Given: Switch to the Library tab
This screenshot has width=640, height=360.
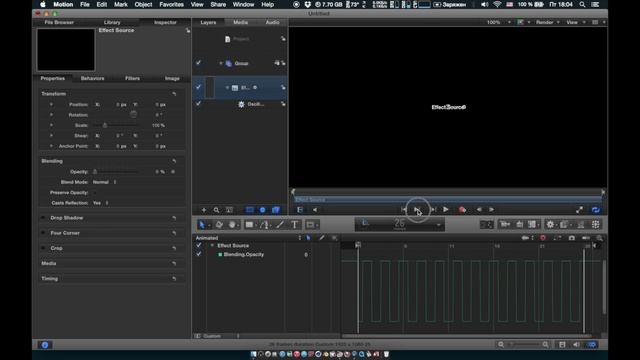Looking at the screenshot, I should pyautogui.click(x=112, y=22).
